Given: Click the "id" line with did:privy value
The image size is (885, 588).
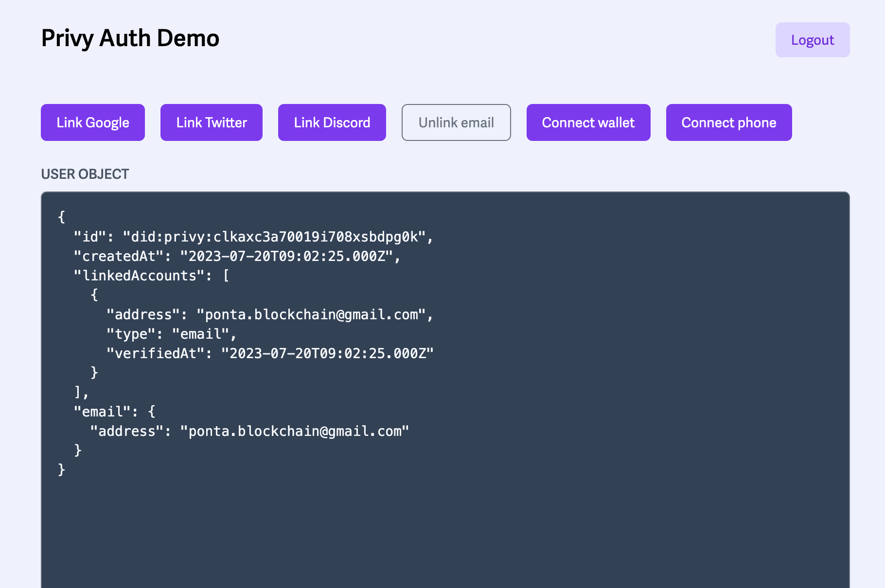Looking at the screenshot, I should 253,237.
